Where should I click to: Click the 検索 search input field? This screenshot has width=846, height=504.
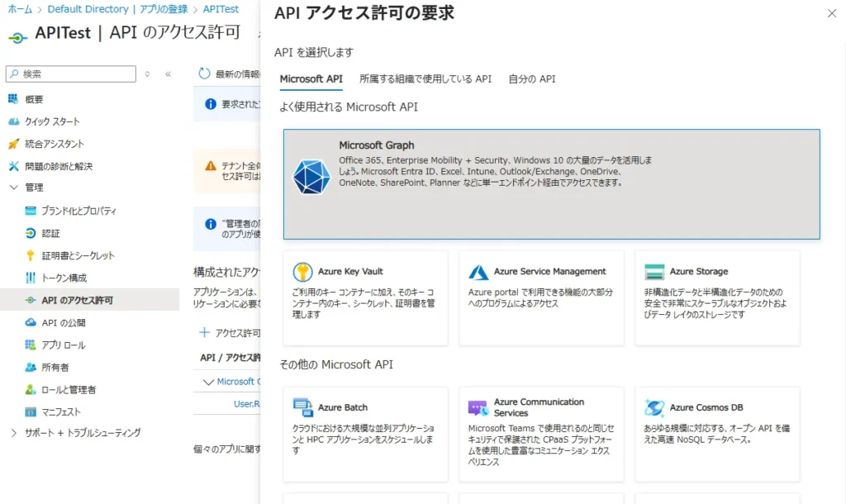click(71, 74)
